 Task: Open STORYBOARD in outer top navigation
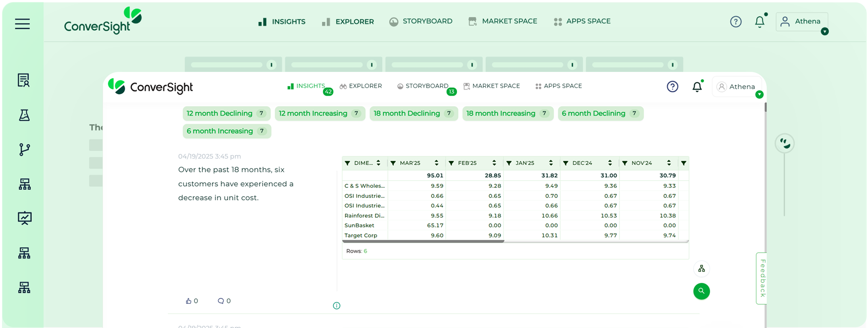(421, 21)
